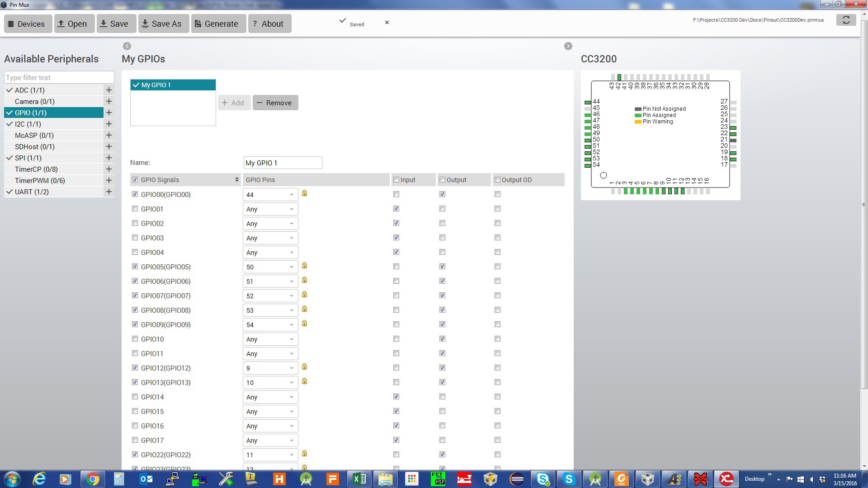Viewport: 868px width, 488px height.
Task: Click the Name field containing My GPIO 1
Action: 283,163
